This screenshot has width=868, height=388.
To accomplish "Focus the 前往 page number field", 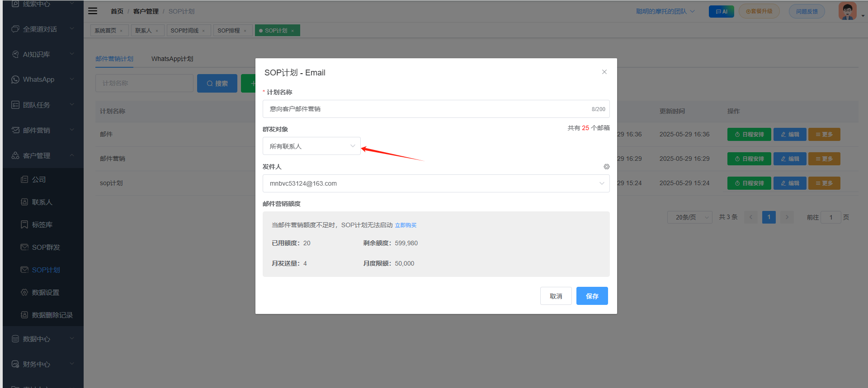I will [831, 217].
